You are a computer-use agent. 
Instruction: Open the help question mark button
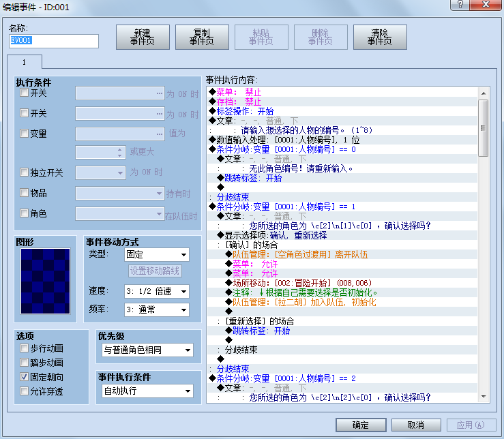460,5
